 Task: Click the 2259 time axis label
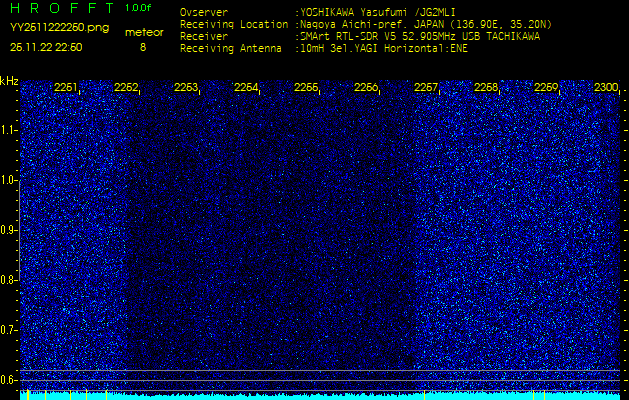(x=546, y=87)
